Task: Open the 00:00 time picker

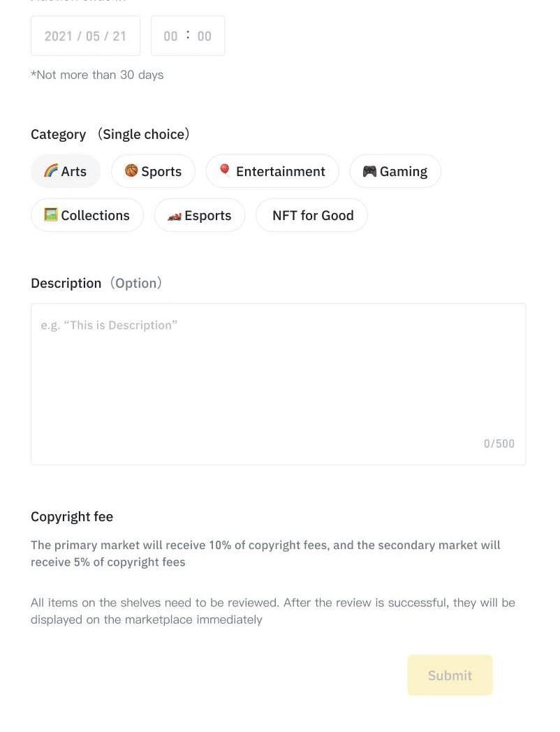Action: tap(188, 36)
